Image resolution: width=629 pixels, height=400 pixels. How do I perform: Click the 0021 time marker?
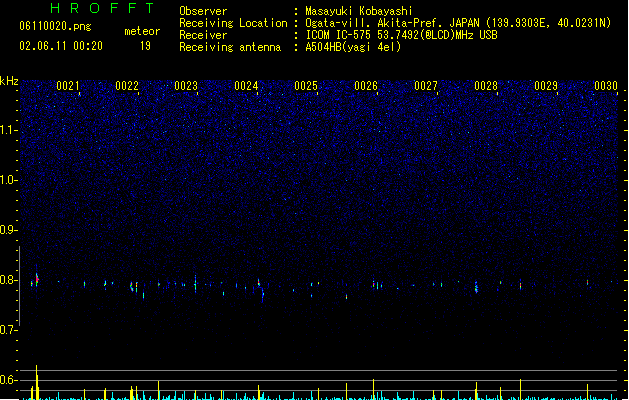(68, 86)
